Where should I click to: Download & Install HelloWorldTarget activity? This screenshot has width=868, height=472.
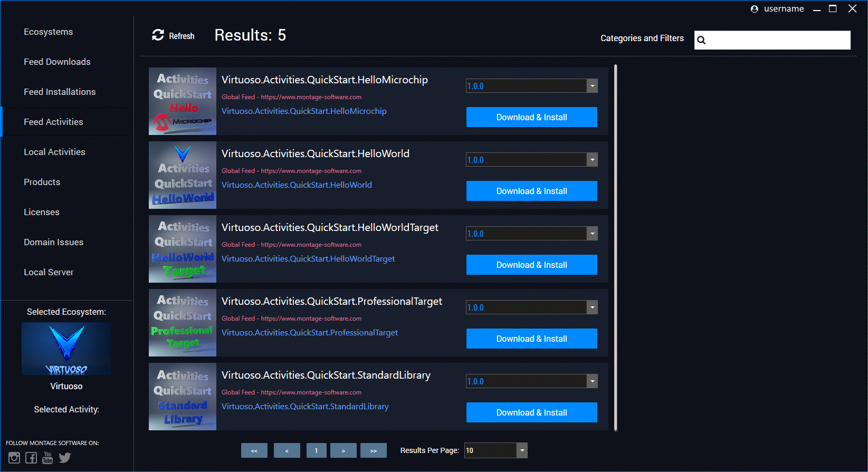(532, 265)
